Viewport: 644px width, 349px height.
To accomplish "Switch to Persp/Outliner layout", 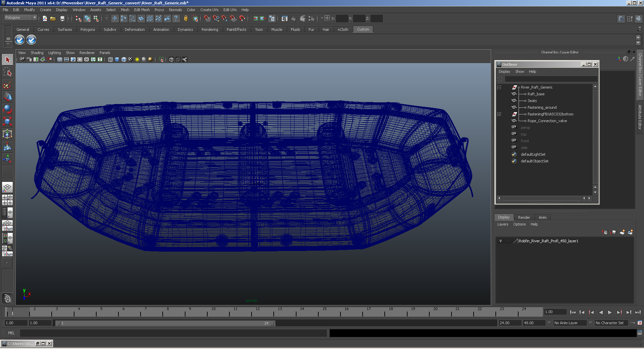I will (7, 213).
